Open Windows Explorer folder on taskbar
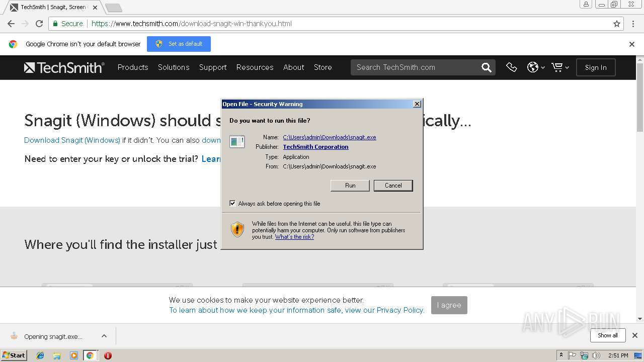644x362 pixels. pyautogui.click(x=57, y=355)
